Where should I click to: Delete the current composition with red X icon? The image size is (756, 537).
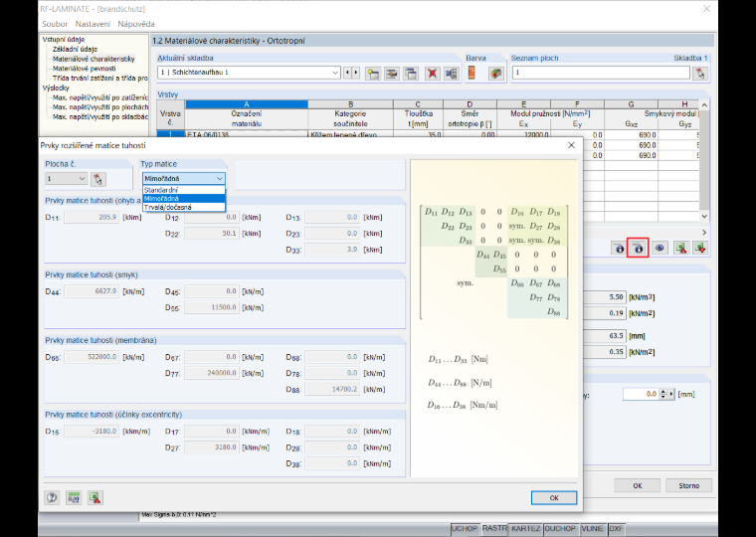[433, 74]
